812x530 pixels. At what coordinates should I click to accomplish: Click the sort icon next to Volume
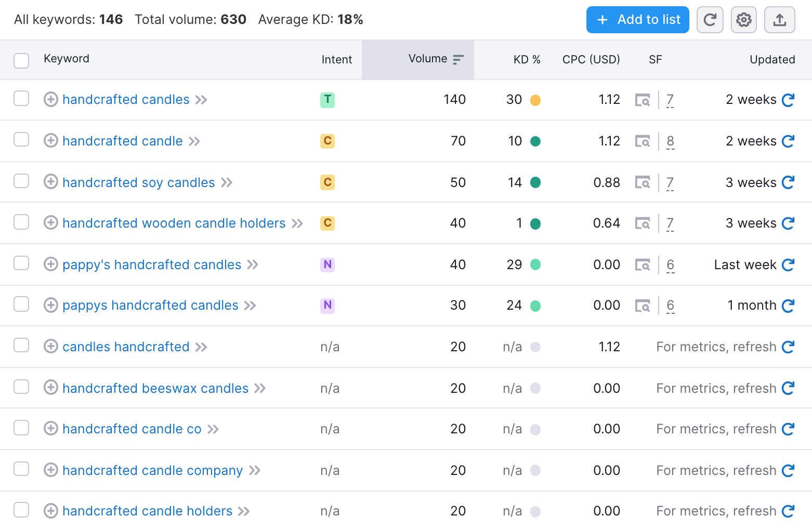tap(458, 59)
